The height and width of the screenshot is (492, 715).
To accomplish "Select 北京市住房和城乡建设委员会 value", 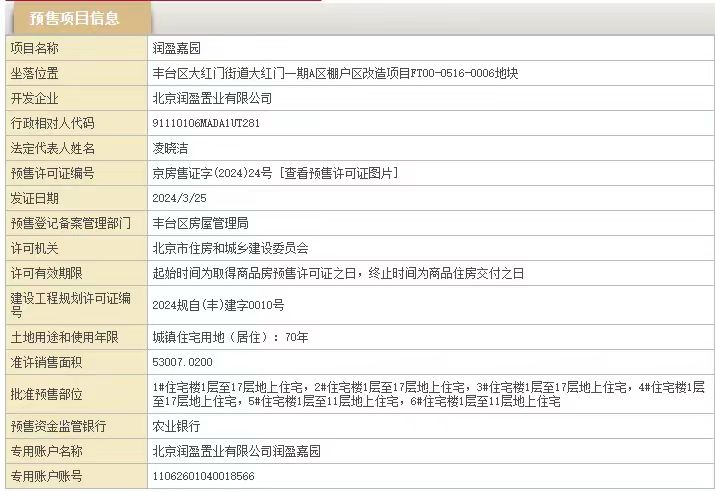I will pos(230,249).
